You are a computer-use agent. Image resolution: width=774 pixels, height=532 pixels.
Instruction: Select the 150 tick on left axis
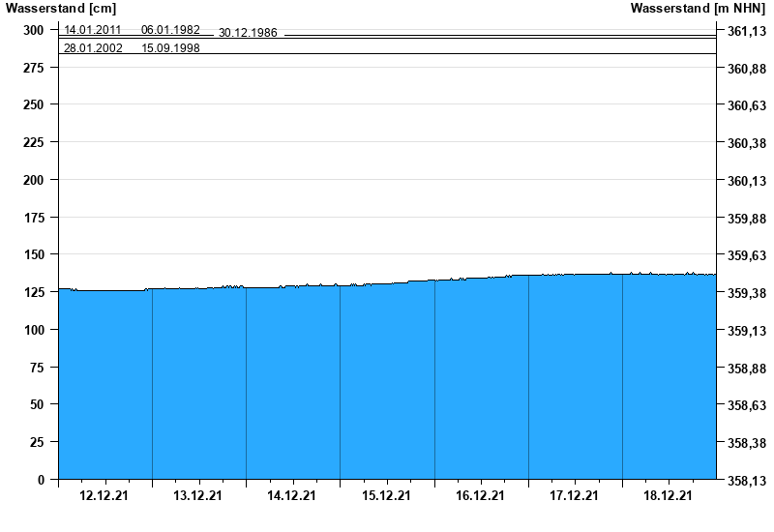point(34,254)
